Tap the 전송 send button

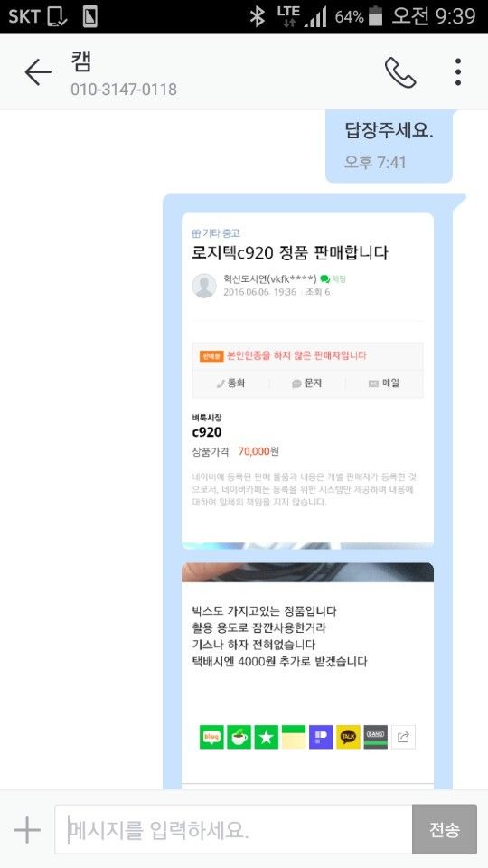[x=445, y=829]
